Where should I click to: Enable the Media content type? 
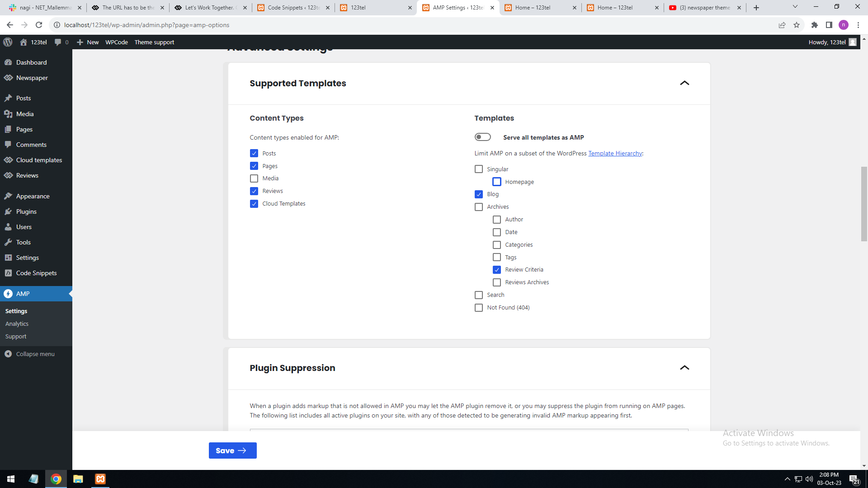click(x=254, y=178)
